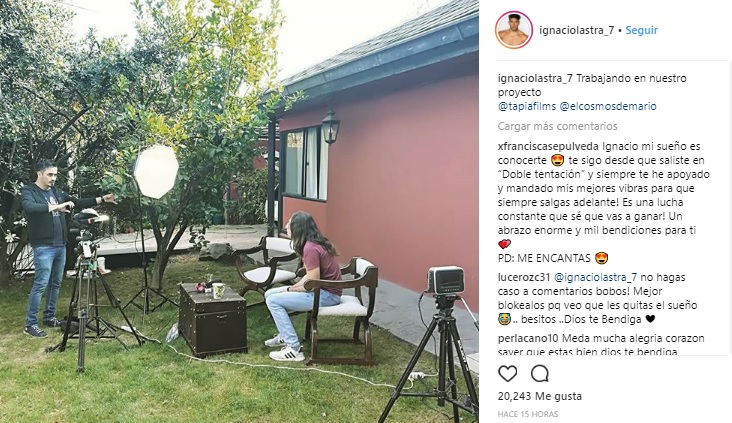Viewport: 732px width, 423px height.
Task: Follow the account via Seguir
Action: coord(641,30)
